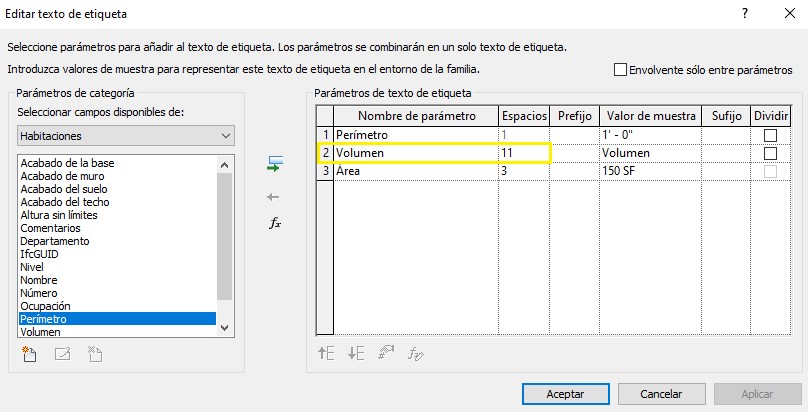Screen dimensions: 808x412
Task: Click the sort parameters icon
Action: point(385,352)
